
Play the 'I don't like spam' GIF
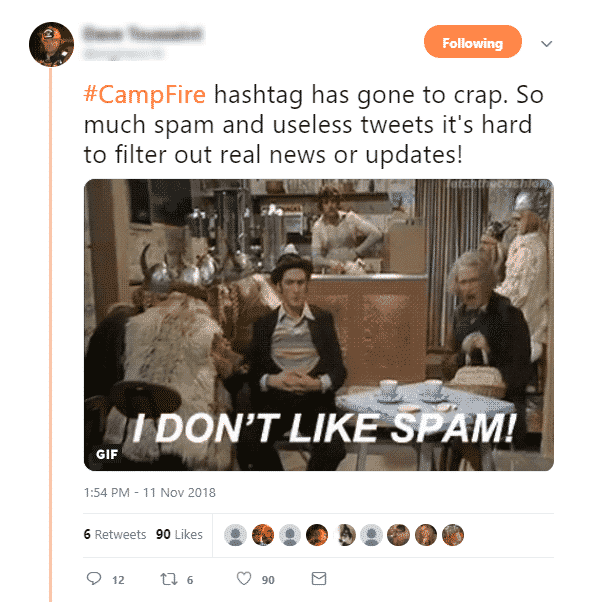tap(319, 325)
